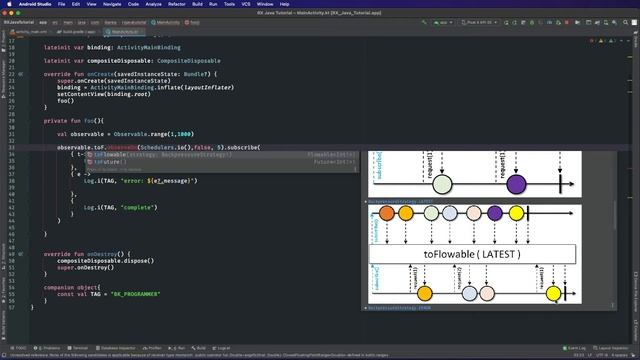The image size is (640, 360).
Task: Click the account avatar icon in the toolbar
Action: click(634, 22)
